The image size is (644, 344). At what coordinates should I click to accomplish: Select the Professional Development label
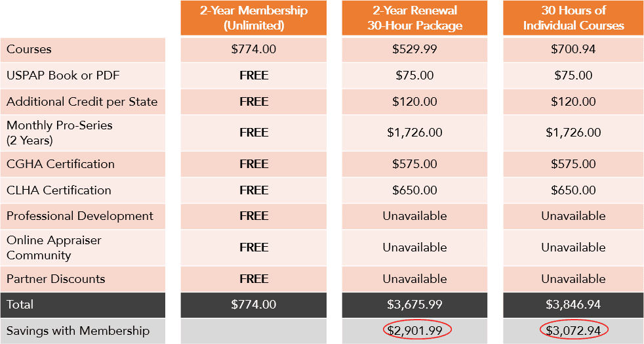pos(79,216)
